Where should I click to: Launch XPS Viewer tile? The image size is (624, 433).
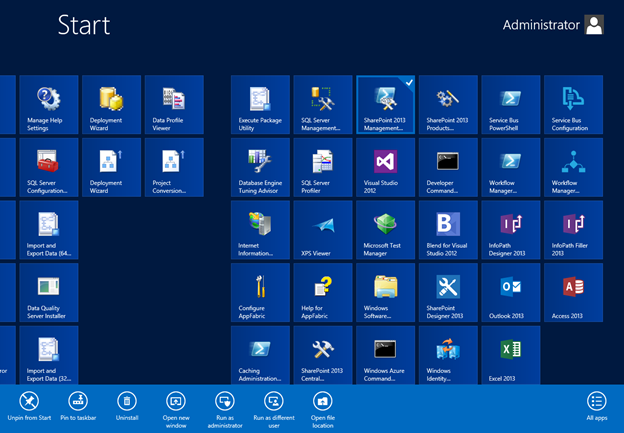click(x=323, y=230)
